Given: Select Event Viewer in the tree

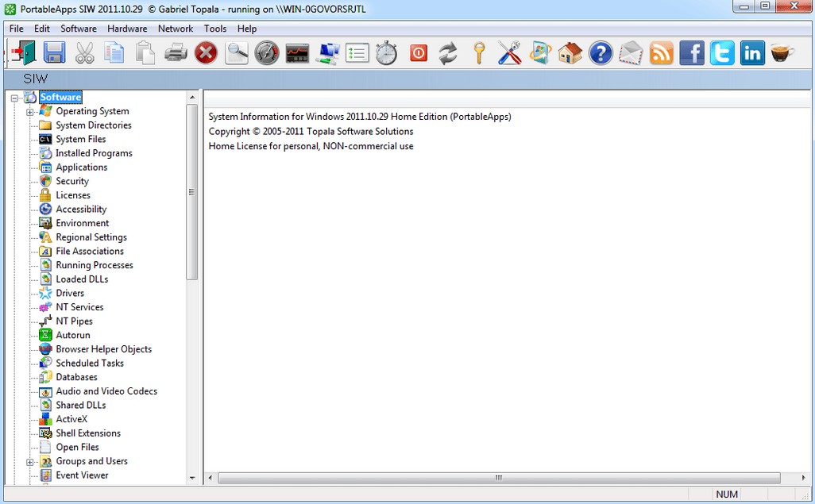Looking at the screenshot, I should (x=82, y=476).
